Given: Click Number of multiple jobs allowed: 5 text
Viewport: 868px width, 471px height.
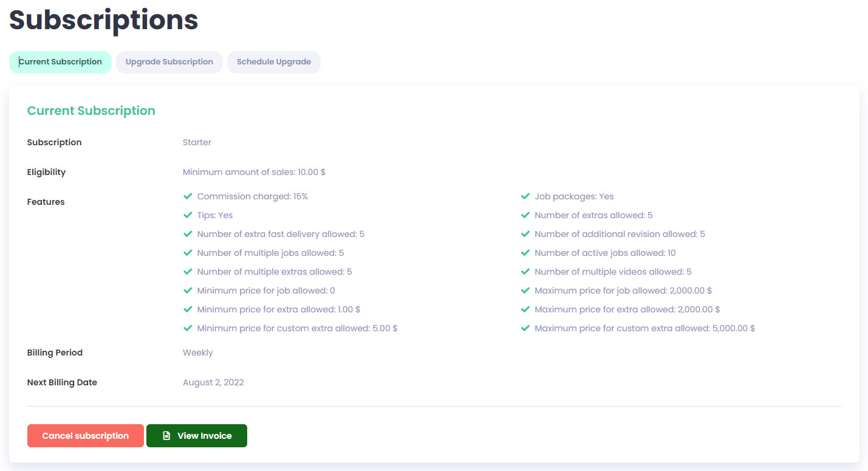Looking at the screenshot, I should (271, 253).
